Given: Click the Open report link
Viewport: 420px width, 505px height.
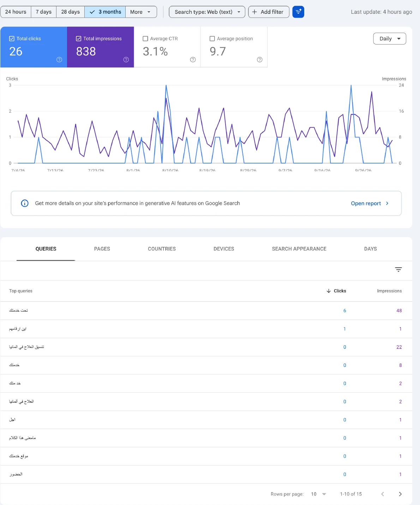Looking at the screenshot, I should pyautogui.click(x=370, y=203).
